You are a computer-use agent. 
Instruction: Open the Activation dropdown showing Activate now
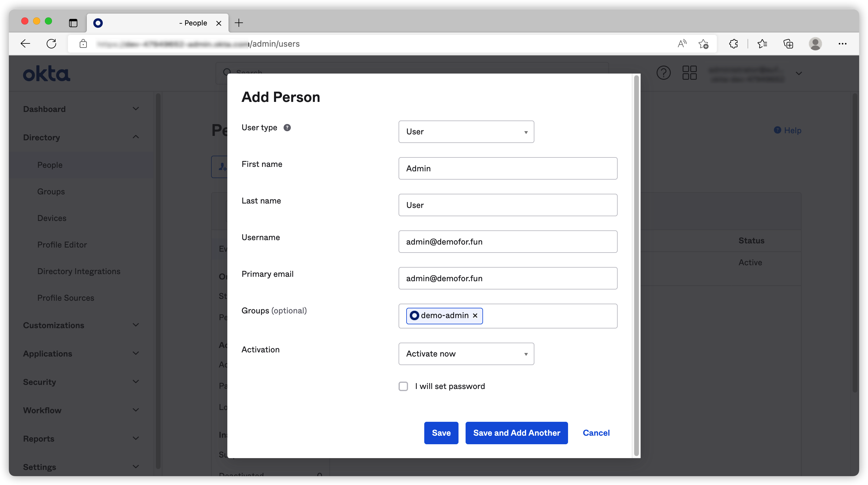click(466, 354)
